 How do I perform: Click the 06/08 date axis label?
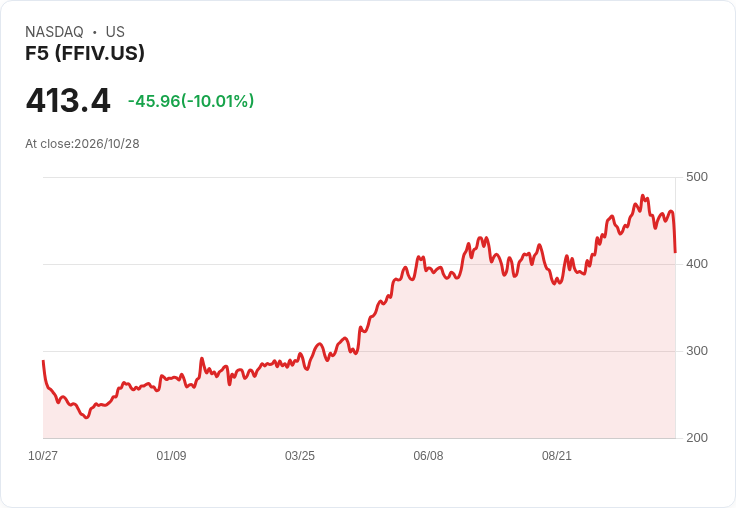click(428, 455)
